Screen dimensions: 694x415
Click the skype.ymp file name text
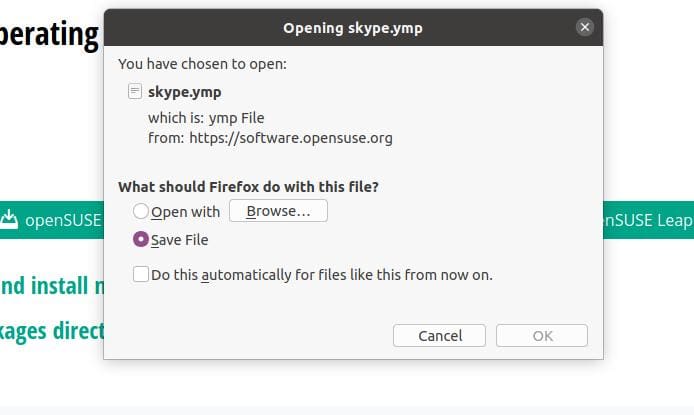tap(185, 92)
